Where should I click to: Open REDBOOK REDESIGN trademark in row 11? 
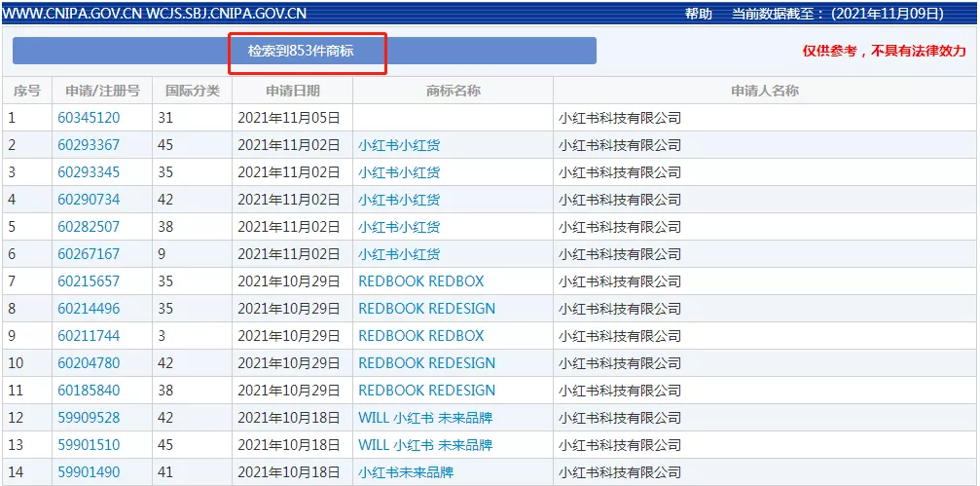tap(426, 391)
